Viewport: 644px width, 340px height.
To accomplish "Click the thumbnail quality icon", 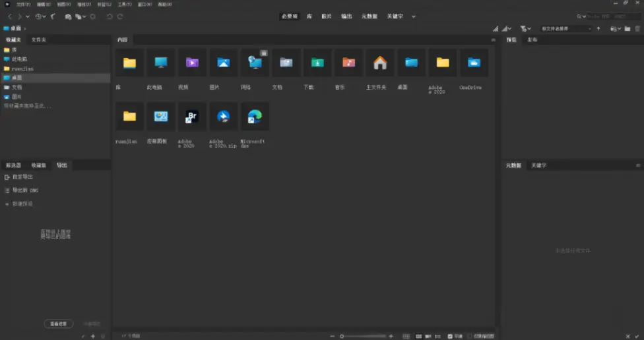I will (496, 29).
